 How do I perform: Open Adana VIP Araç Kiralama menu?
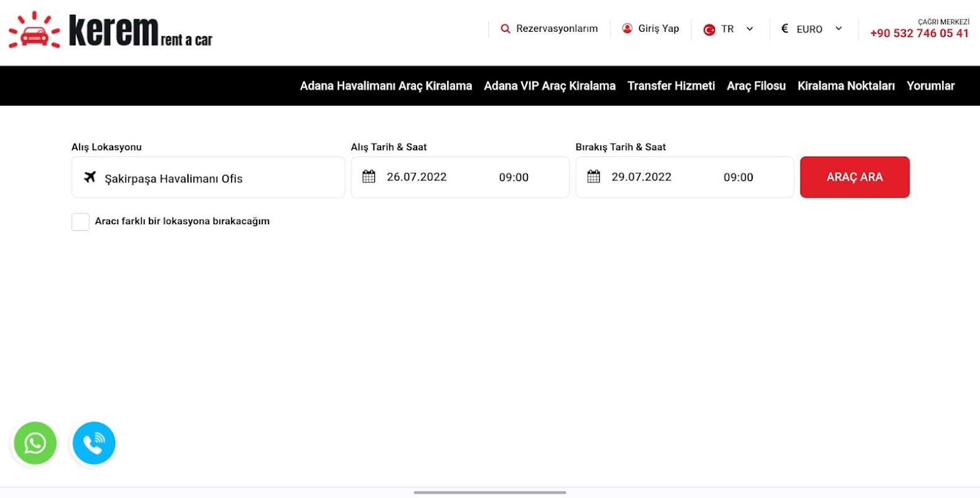coord(550,86)
